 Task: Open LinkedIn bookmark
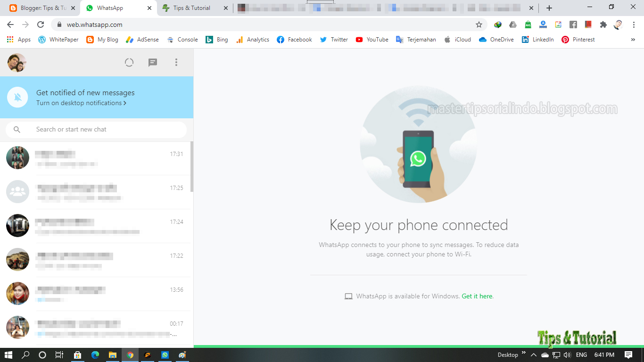pos(538,40)
